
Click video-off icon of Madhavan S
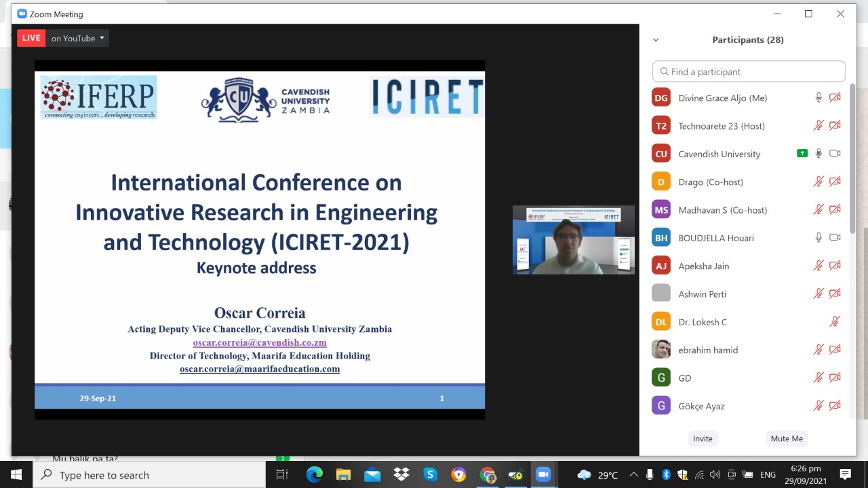pos(835,209)
